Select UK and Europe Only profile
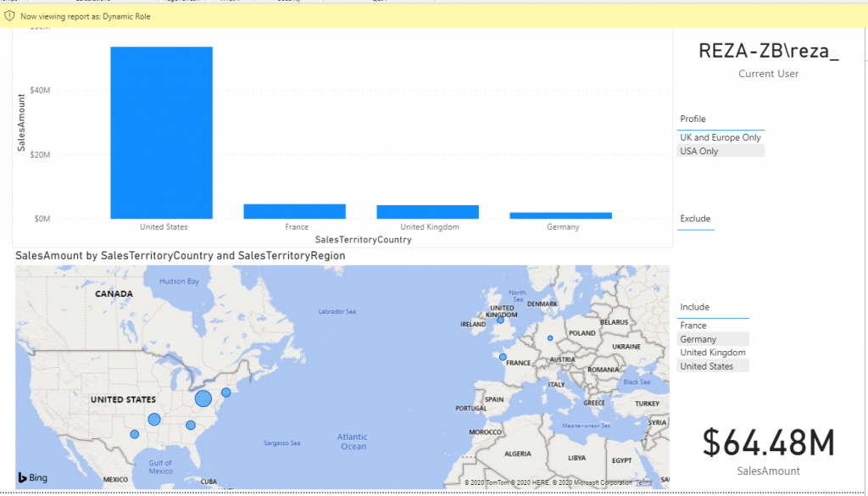The width and height of the screenshot is (868, 496). tap(721, 137)
